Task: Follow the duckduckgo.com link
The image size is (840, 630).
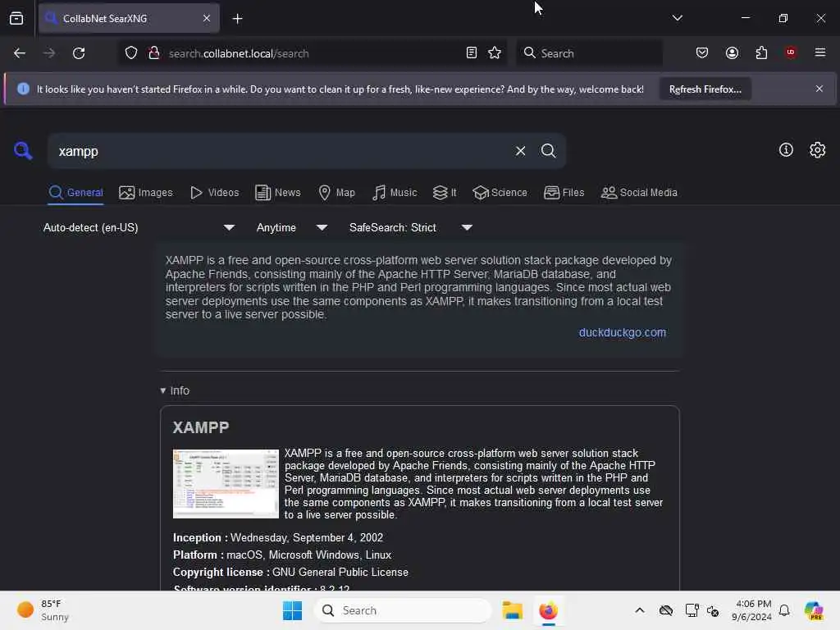Action: [x=622, y=333]
